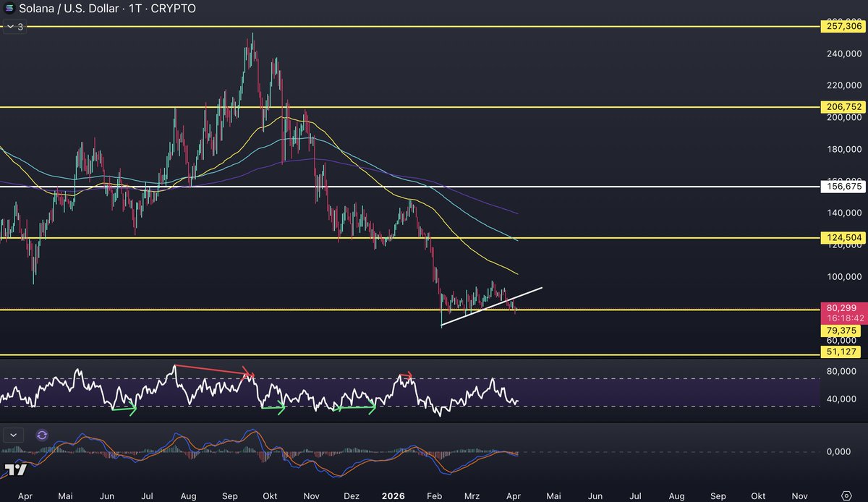868x502 pixels.
Task: Select the white 156,675 price label
Action: (843, 187)
